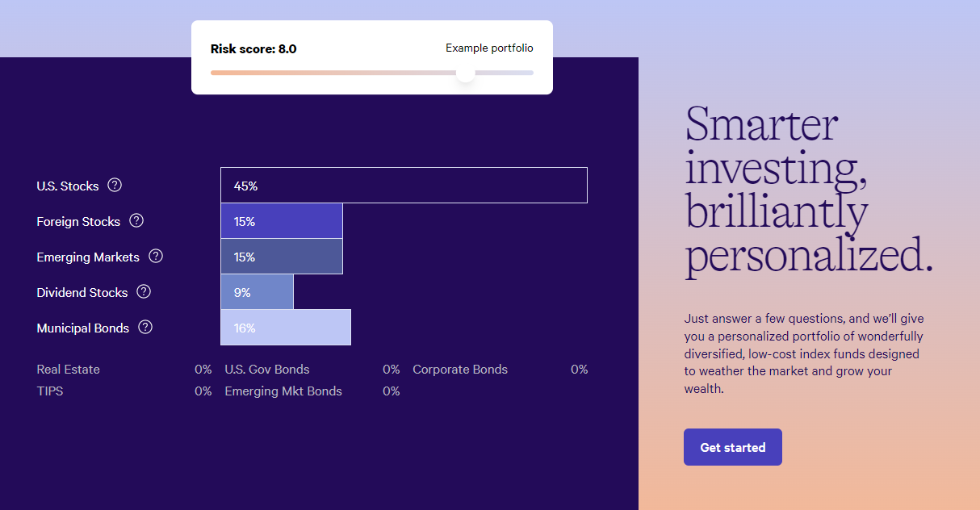Image resolution: width=980 pixels, height=510 pixels.
Task: Click the Example portfolio text
Action: click(x=489, y=48)
